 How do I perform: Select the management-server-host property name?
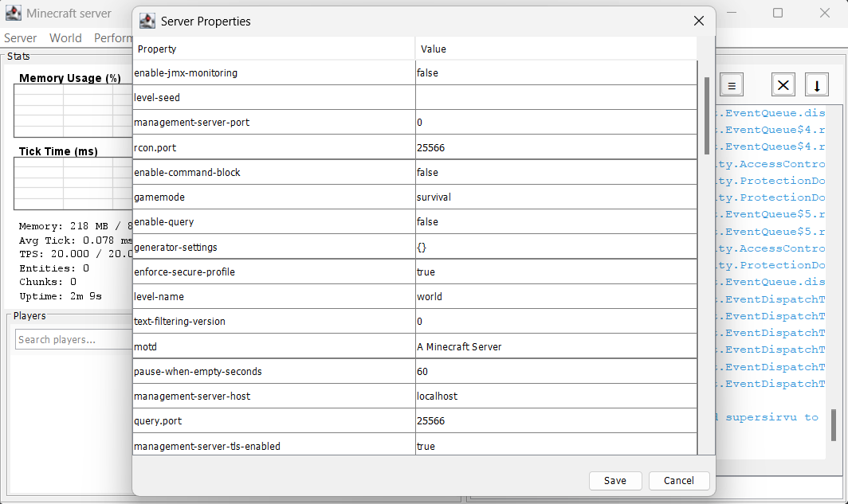[273, 396]
